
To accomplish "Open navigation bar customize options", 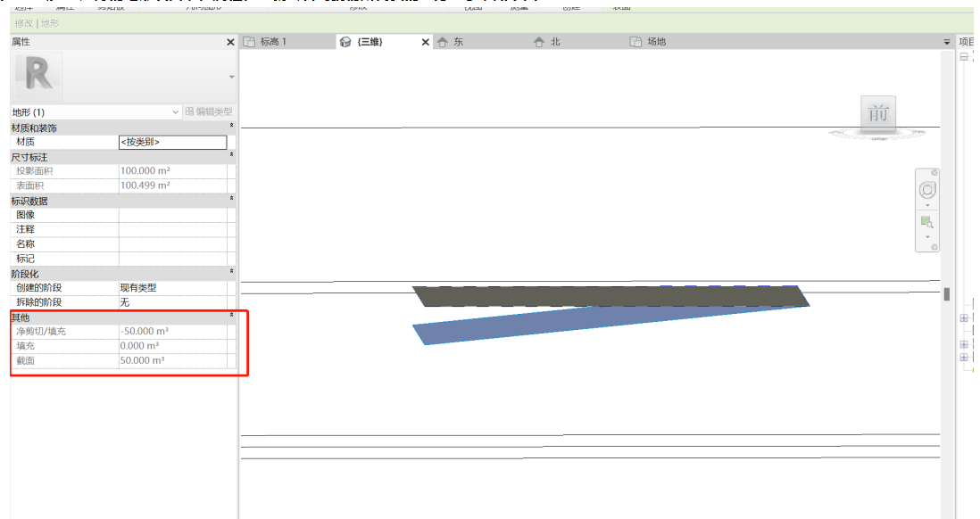I will [934, 247].
